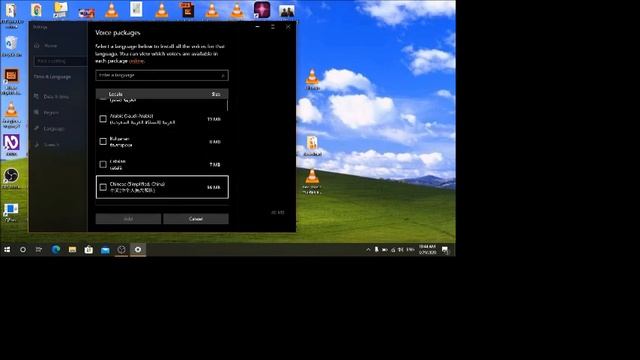Image resolution: width=640 pixels, height=360 pixels.
Task: Click the Cancel button in Voice packages
Action: click(x=196, y=219)
